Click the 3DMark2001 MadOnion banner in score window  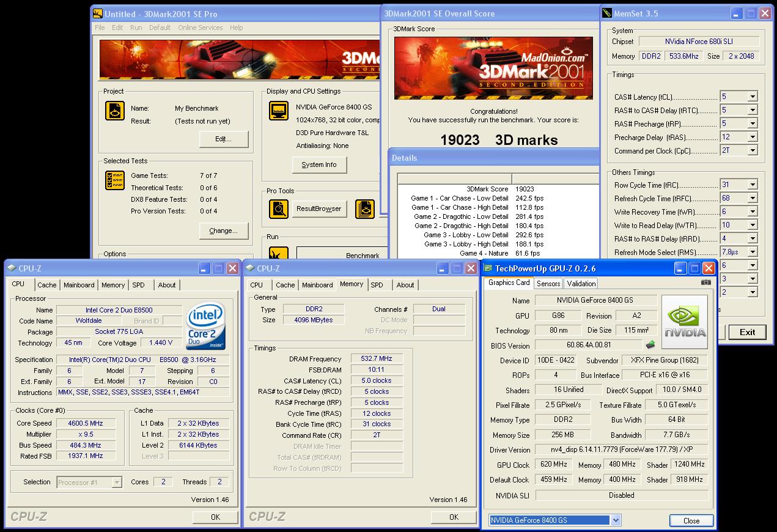pos(493,68)
